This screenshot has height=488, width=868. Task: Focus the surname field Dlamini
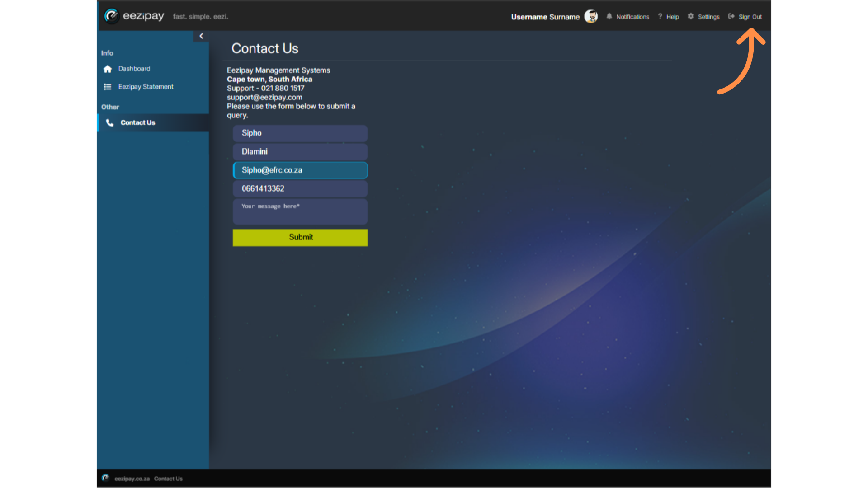(300, 152)
